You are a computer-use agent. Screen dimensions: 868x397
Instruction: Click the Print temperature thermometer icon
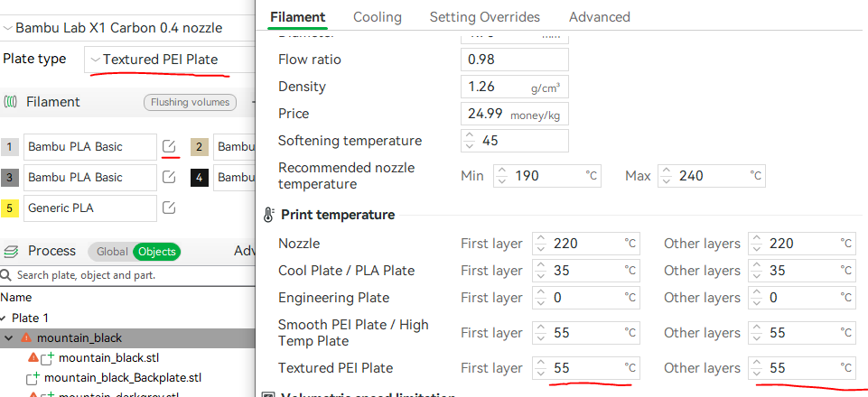(x=268, y=215)
